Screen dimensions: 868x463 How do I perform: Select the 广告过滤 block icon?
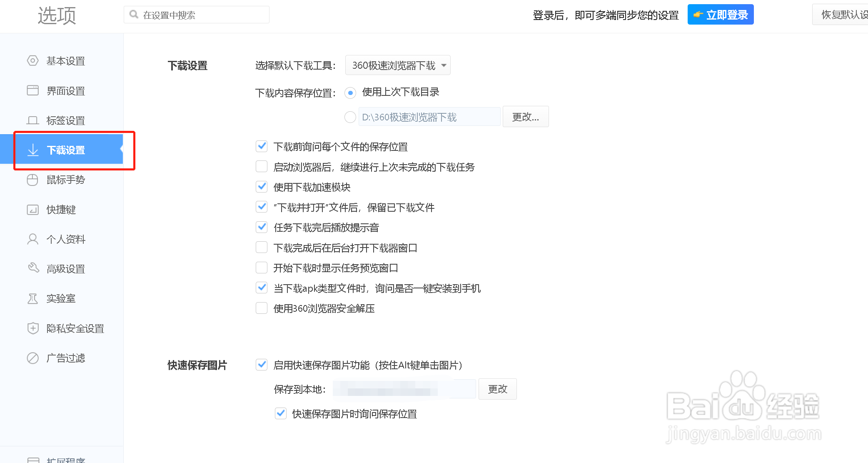pos(33,358)
